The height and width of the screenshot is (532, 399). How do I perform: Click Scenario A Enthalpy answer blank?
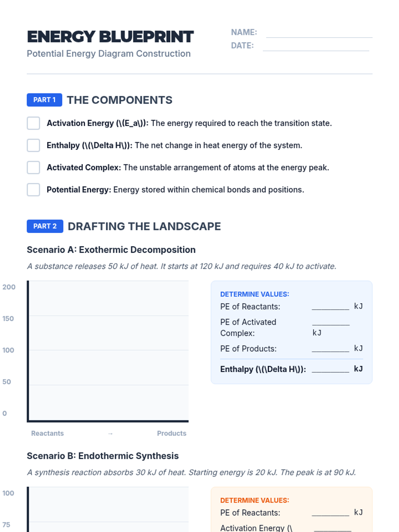coord(330,369)
